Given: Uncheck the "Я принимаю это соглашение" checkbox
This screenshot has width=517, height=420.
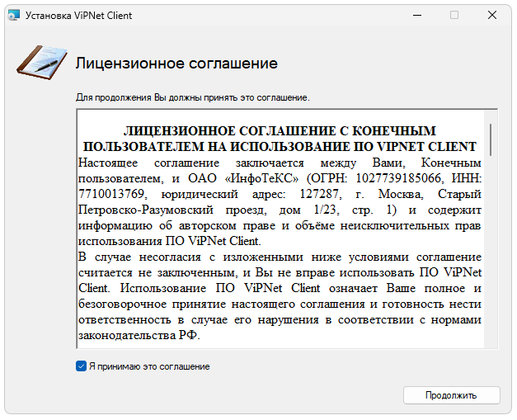Looking at the screenshot, I should tap(81, 366).
